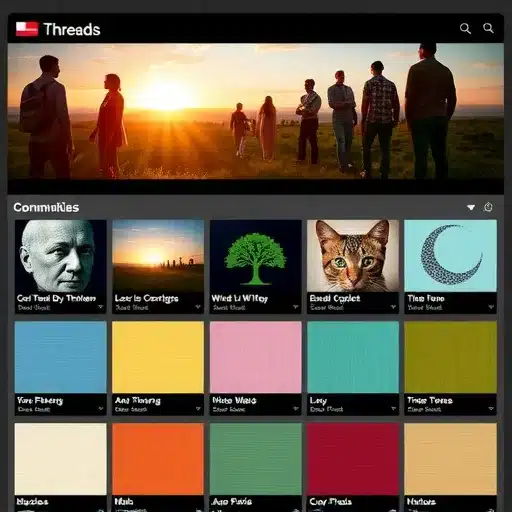Expand the chevron under the olive tile
This screenshot has width=512, height=512.
point(491,408)
